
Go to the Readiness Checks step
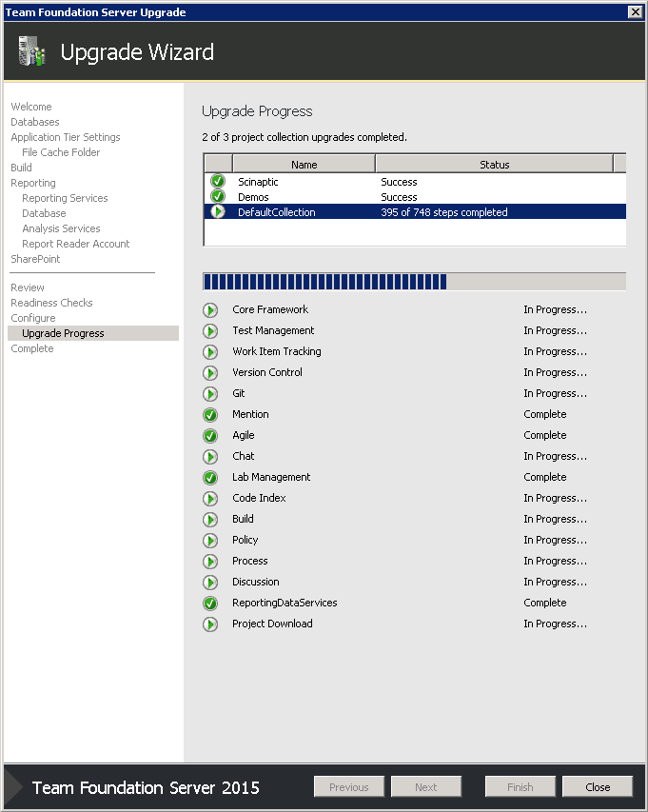(x=51, y=303)
